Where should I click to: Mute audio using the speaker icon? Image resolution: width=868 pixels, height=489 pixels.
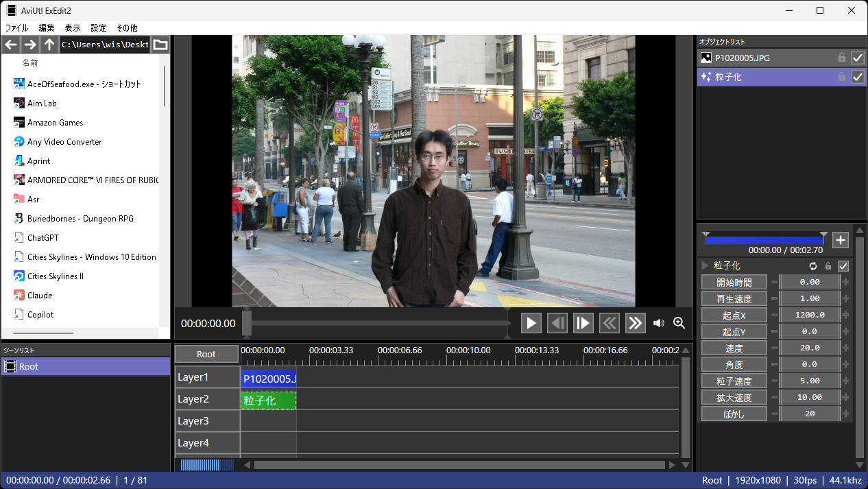658,323
